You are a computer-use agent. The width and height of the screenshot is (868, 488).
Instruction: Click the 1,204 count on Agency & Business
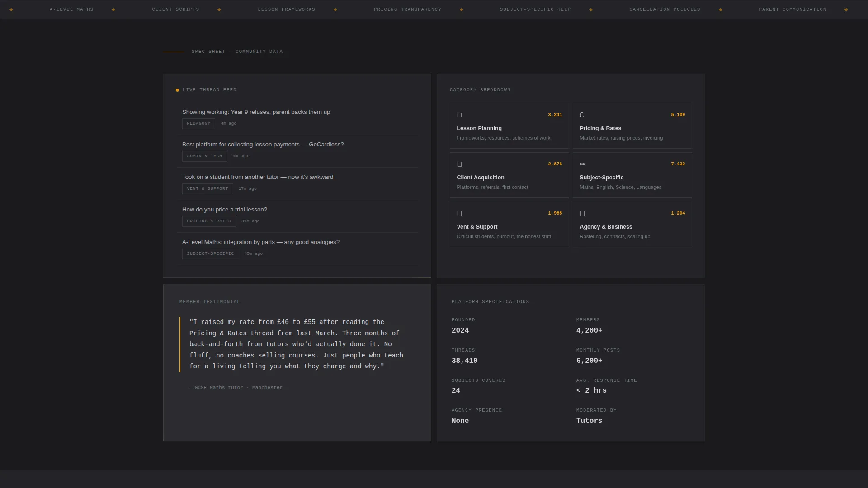(x=678, y=213)
